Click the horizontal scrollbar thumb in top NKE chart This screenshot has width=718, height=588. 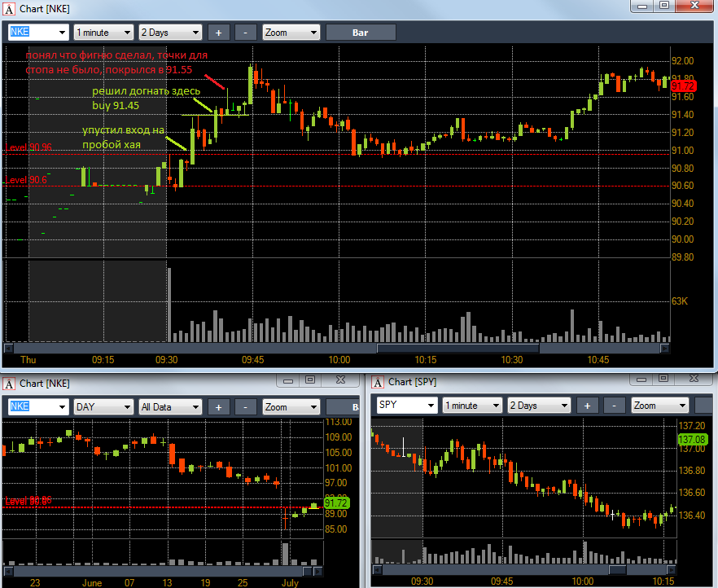pos(458,349)
